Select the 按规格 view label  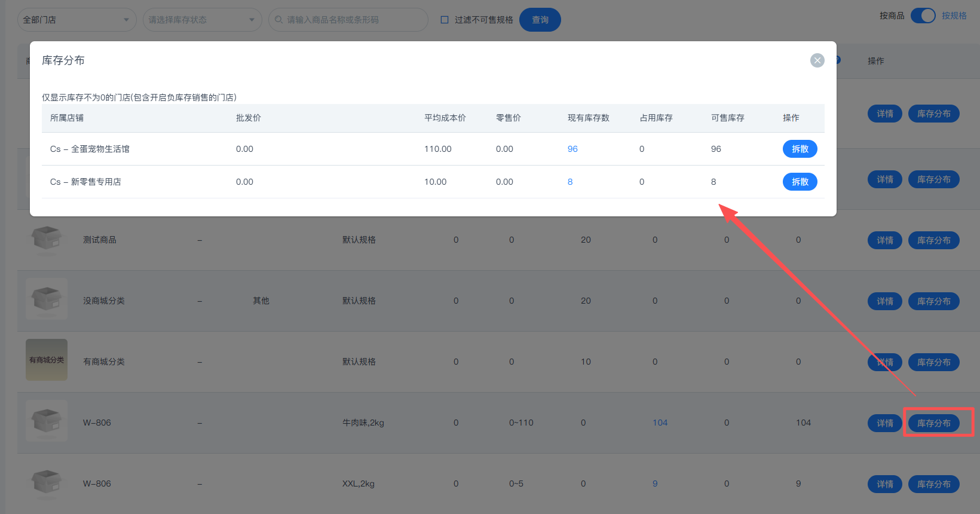[x=954, y=16]
